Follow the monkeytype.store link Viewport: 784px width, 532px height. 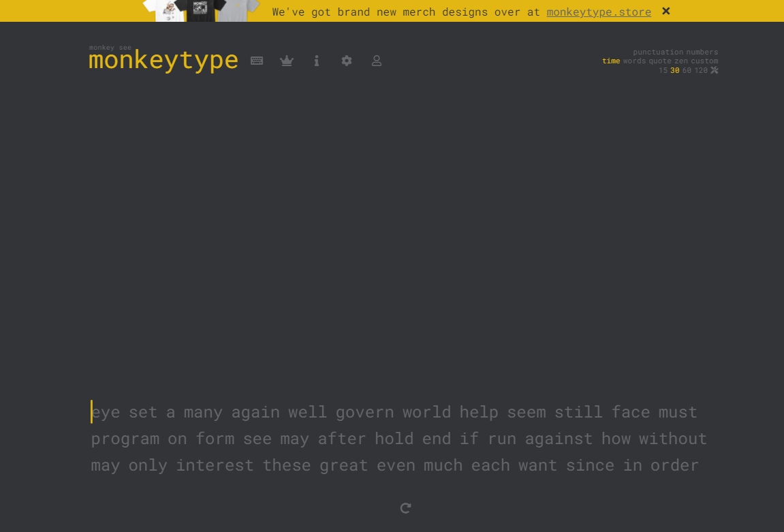tap(599, 12)
